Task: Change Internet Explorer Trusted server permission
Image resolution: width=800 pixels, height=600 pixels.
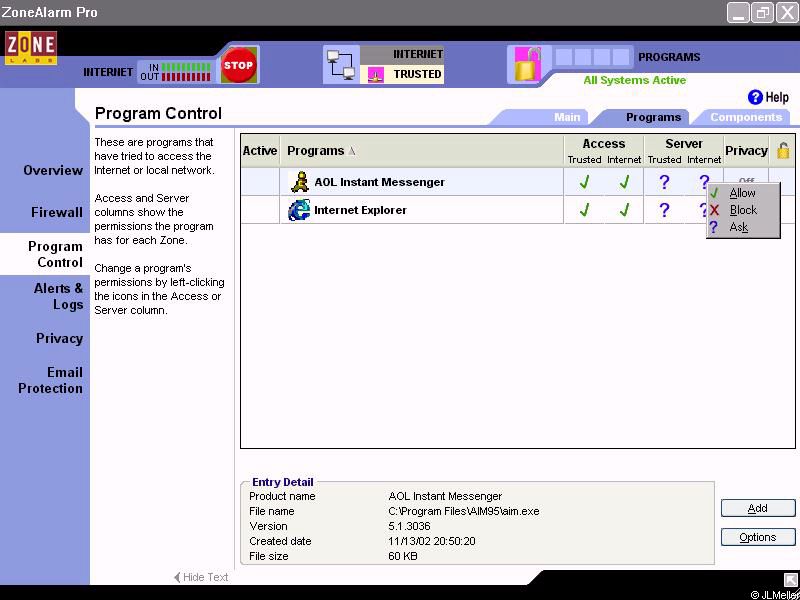Action: pos(664,210)
